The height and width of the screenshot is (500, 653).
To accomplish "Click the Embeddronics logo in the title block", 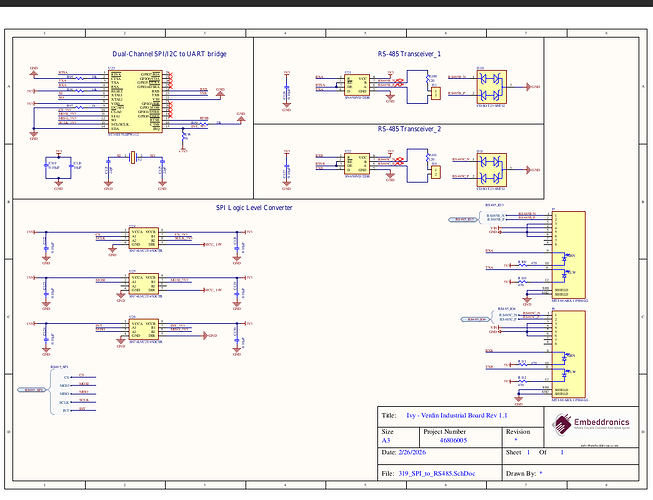I will point(591,425).
